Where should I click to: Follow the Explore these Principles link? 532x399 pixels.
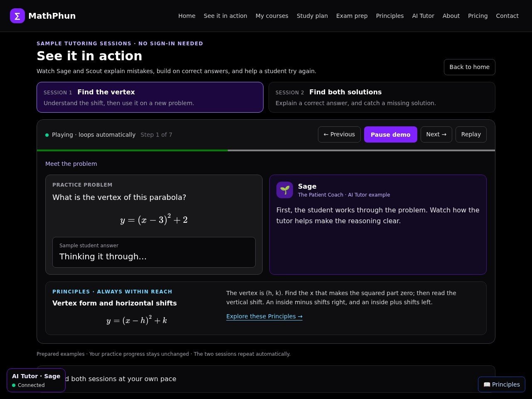264,316
